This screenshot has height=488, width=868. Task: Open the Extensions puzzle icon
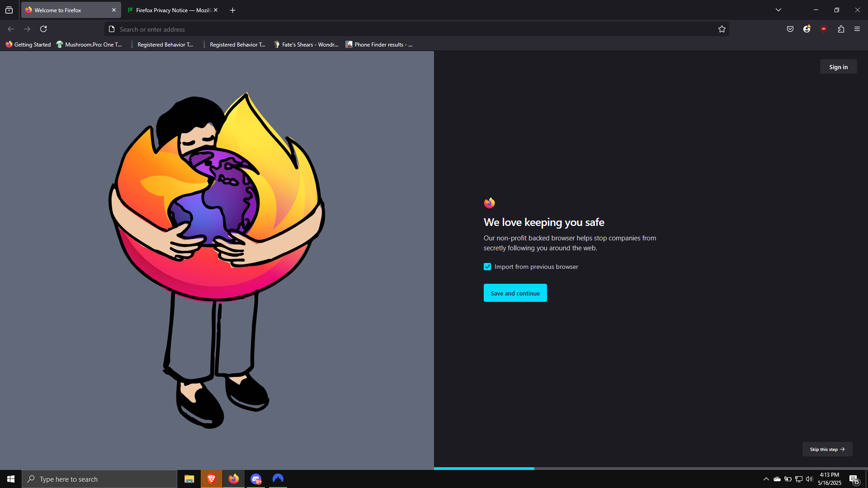(840, 29)
